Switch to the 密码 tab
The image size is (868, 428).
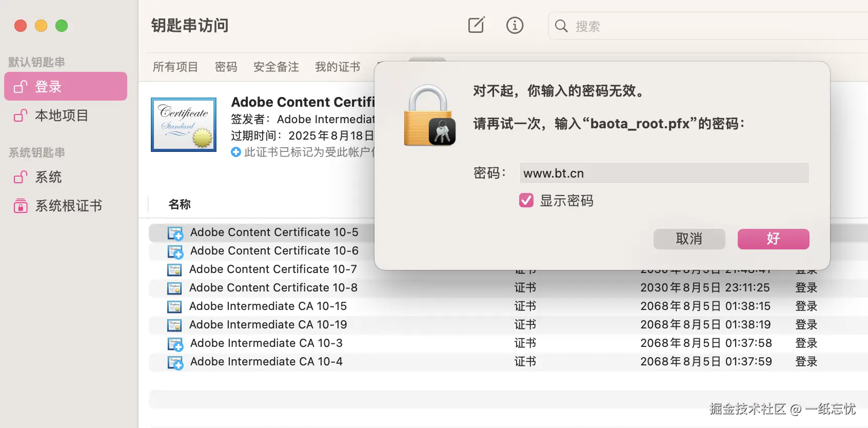pos(226,67)
